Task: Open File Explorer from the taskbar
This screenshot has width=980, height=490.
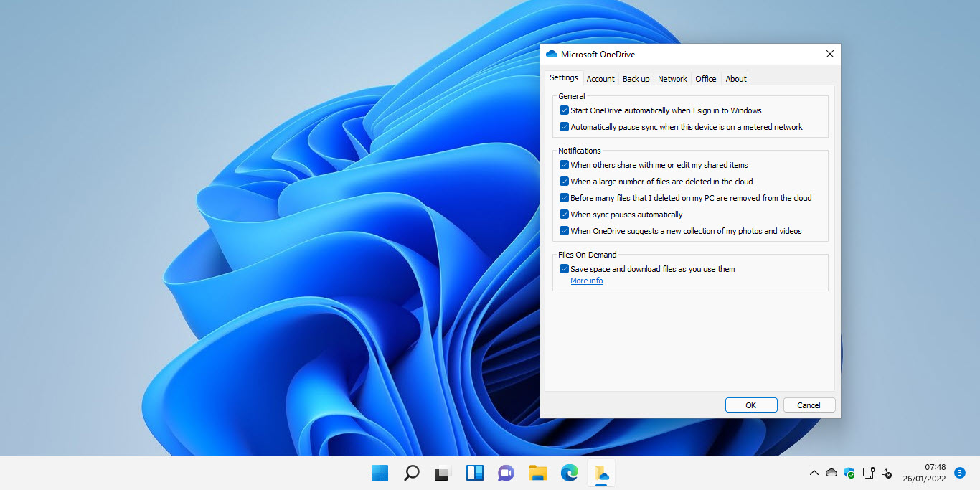Action: (x=537, y=473)
